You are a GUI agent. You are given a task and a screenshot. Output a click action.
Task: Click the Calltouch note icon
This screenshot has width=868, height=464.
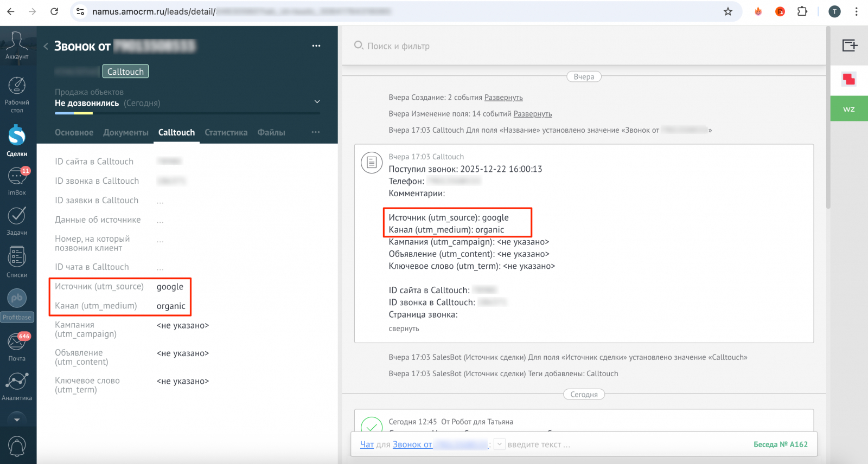[x=372, y=162]
